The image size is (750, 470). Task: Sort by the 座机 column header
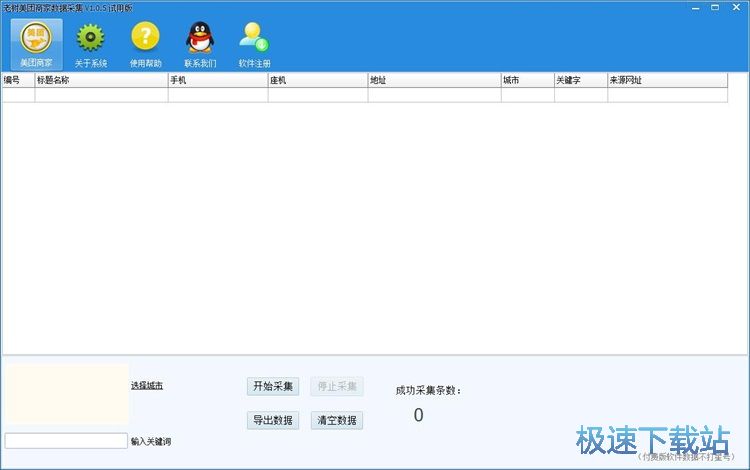tap(318, 80)
